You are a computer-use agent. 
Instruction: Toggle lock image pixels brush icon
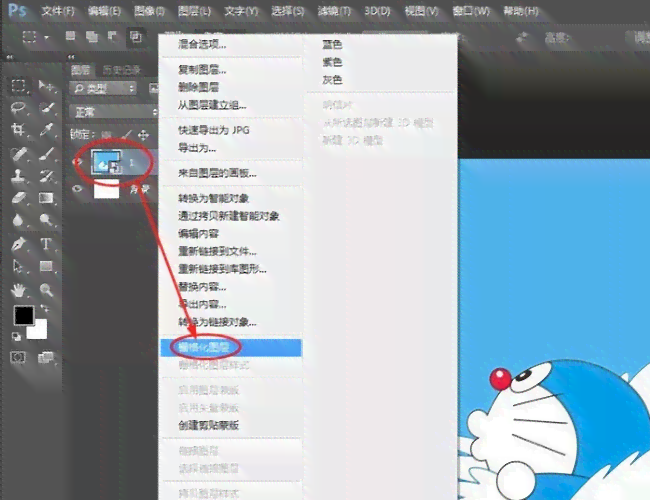point(126,134)
